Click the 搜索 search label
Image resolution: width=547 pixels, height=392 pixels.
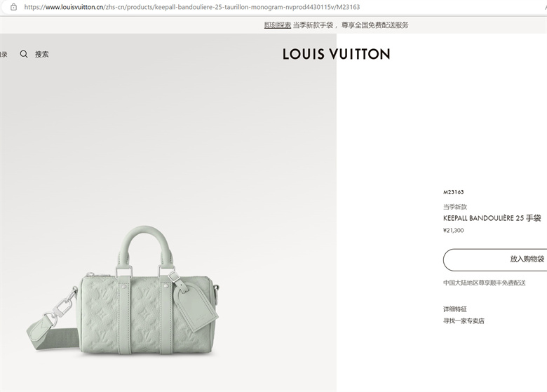(x=42, y=54)
